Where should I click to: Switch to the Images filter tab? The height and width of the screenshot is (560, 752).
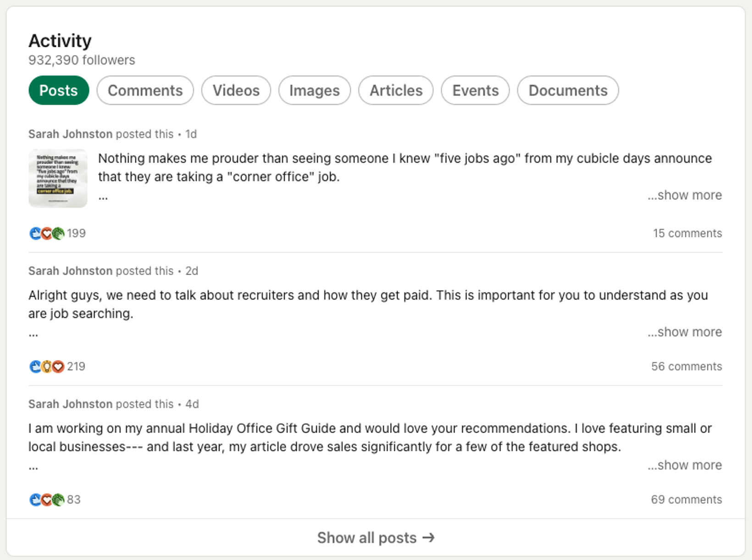tap(314, 90)
